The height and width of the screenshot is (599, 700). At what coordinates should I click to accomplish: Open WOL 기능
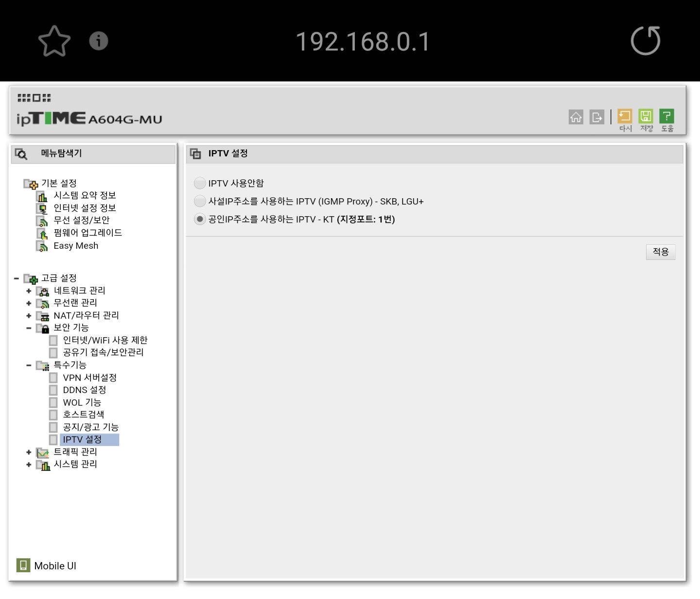point(82,402)
